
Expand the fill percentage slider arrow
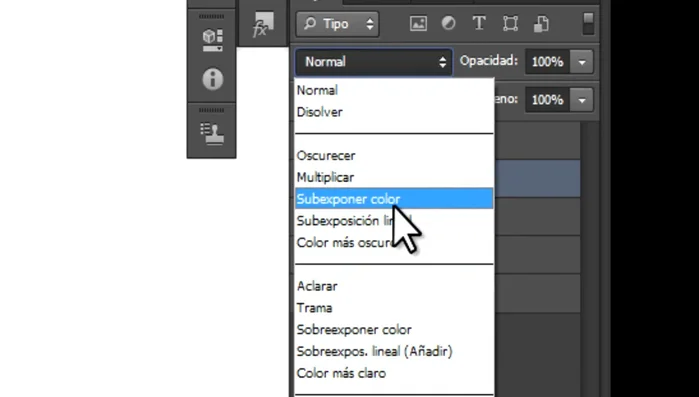click(x=582, y=100)
